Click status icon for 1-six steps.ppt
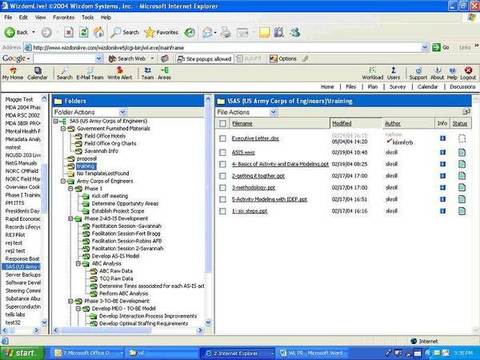The width and height of the screenshot is (480, 360). [x=462, y=211]
